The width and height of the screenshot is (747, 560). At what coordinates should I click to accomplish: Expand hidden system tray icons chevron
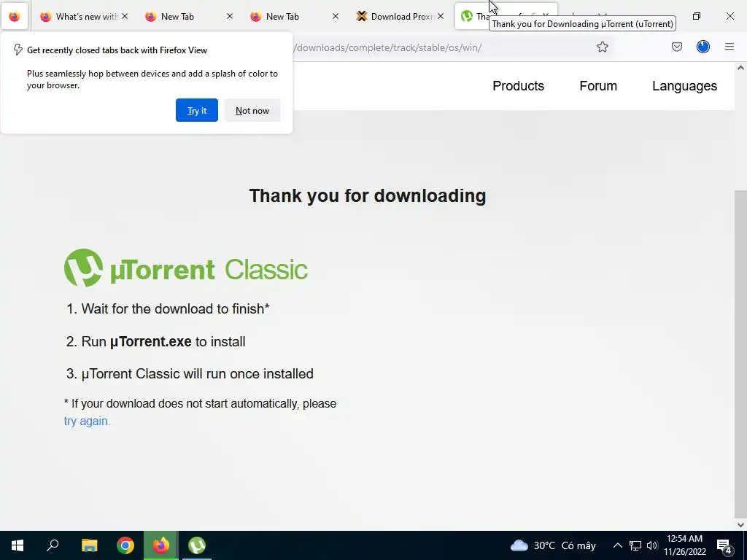(617, 545)
